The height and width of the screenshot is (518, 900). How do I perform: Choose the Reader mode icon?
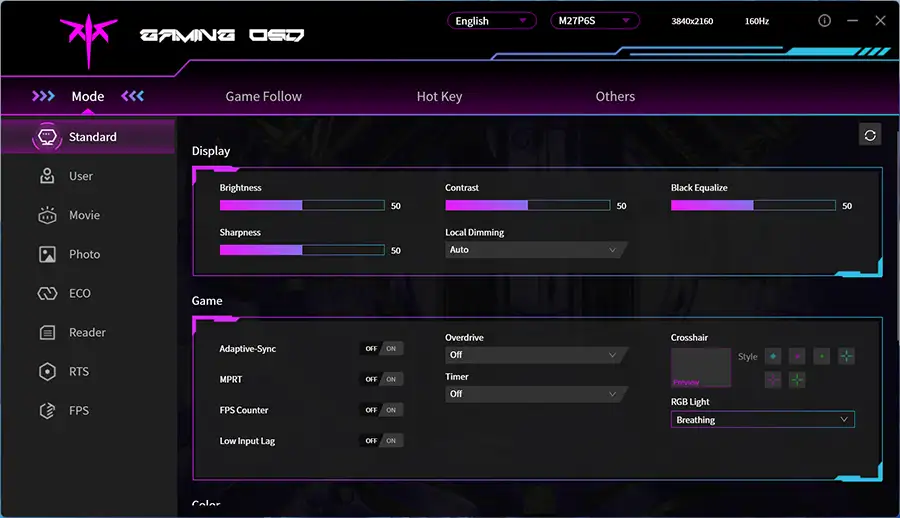47,332
